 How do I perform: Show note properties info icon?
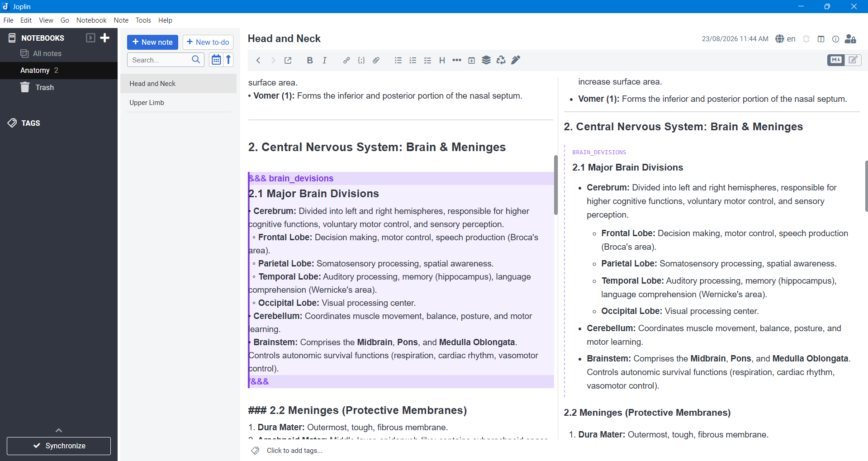point(836,39)
